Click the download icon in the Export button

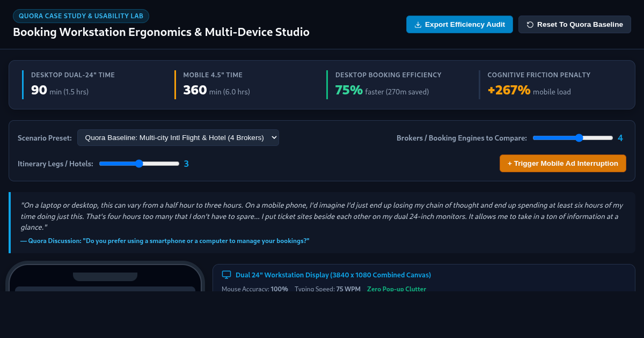tap(418, 25)
